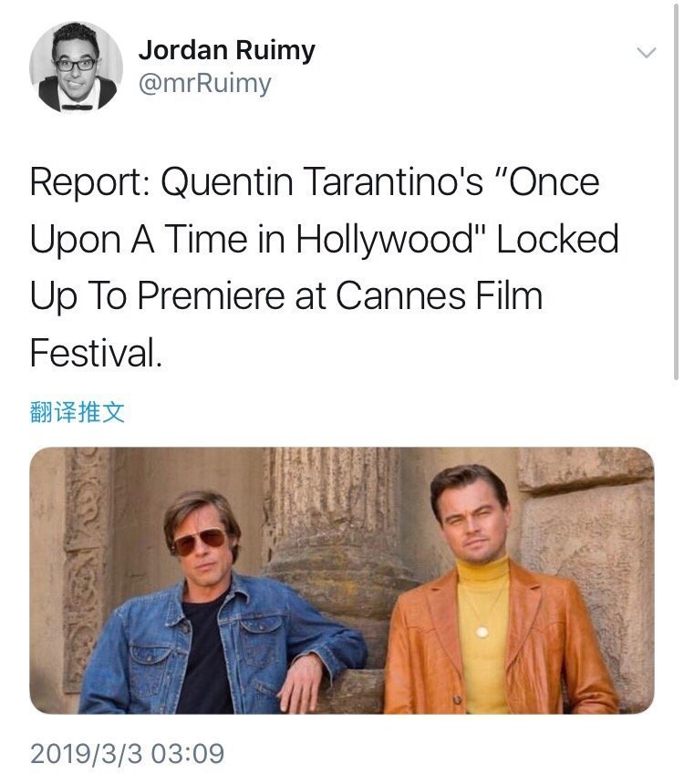Expand the tweet options chevron

tap(646, 53)
